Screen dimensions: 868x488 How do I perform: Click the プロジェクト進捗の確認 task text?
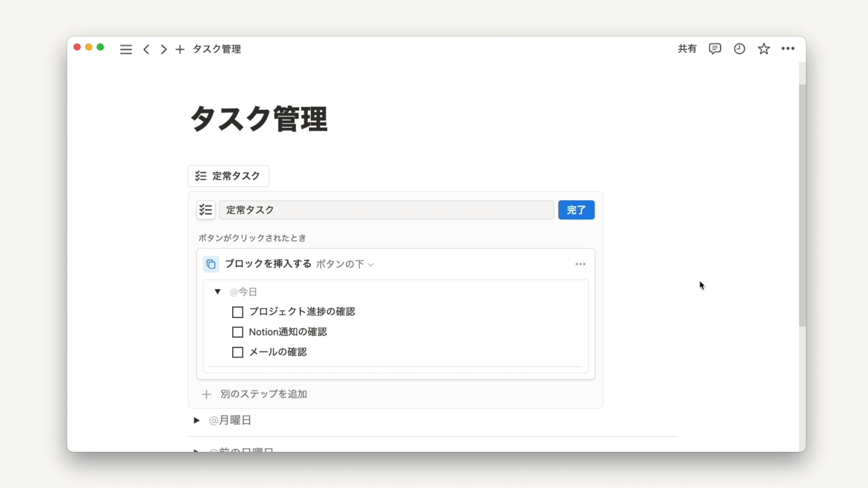pyautogui.click(x=302, y=312)
